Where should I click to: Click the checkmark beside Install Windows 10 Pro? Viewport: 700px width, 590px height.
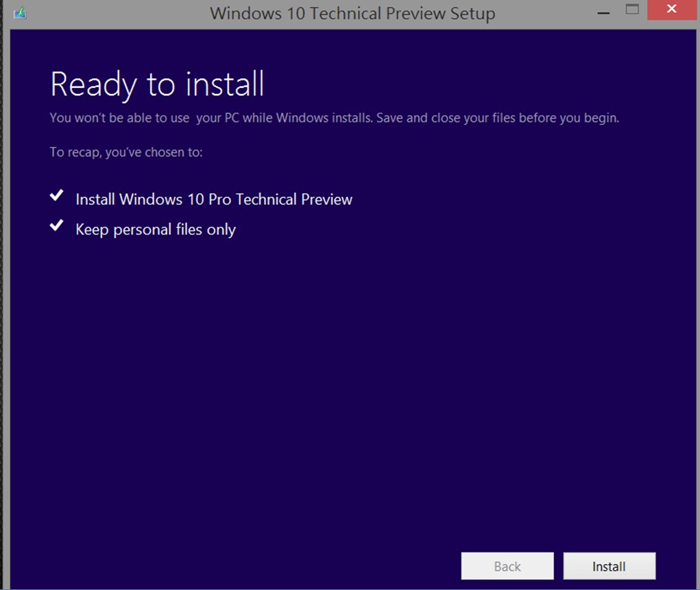(x=56, y=195)
